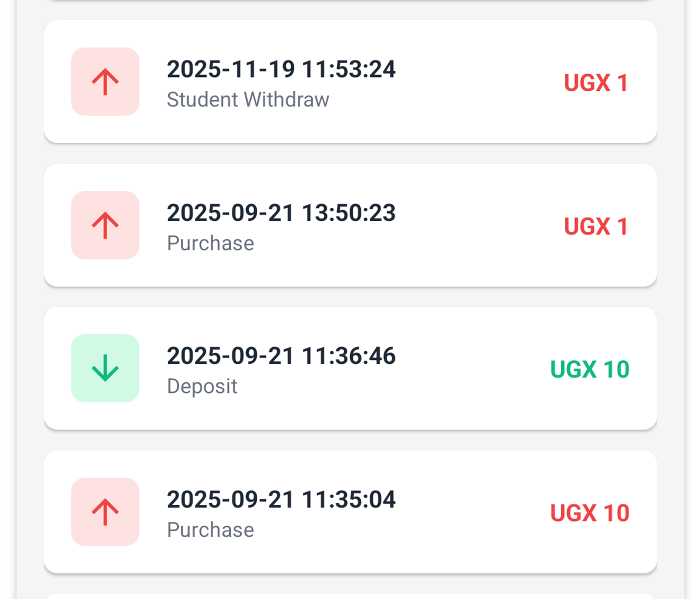This screenshot has width=700, height=599.
Task: Click the timestamp 2025-11-19 11:53:24
Action: point(281,69)
